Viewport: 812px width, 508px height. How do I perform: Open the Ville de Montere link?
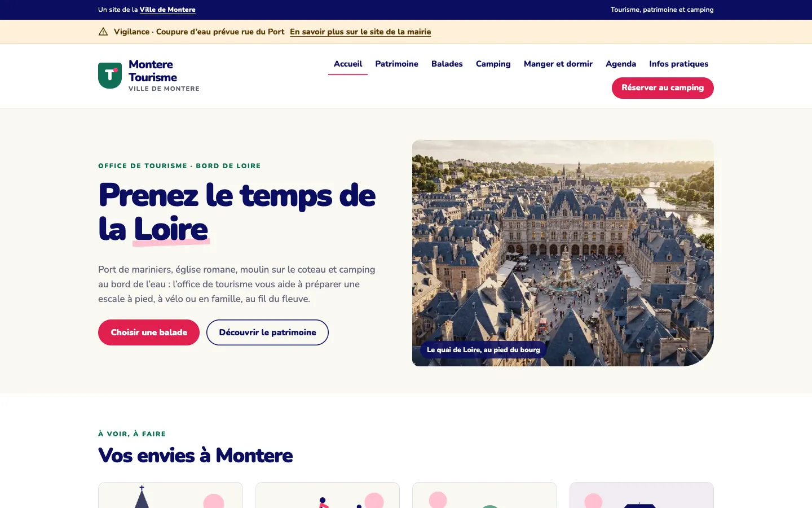click(x=167, y=10)
